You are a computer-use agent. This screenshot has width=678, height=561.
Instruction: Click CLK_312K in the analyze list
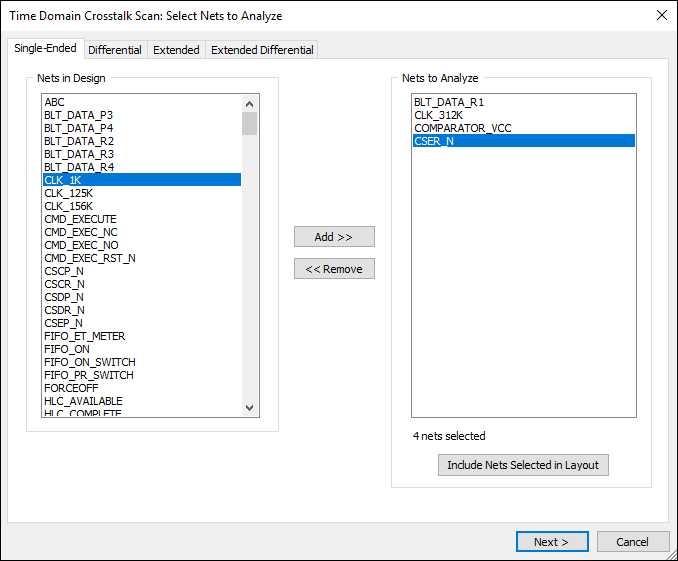click(438, 115)
